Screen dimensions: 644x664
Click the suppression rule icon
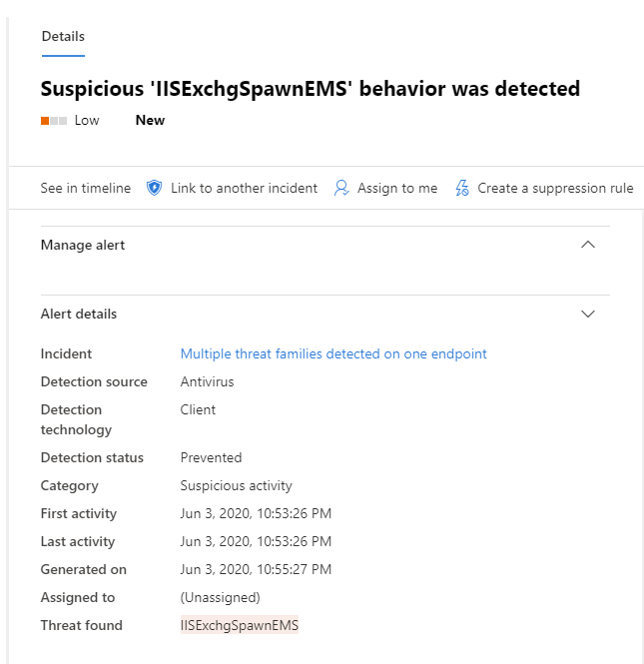pos(461,188)
